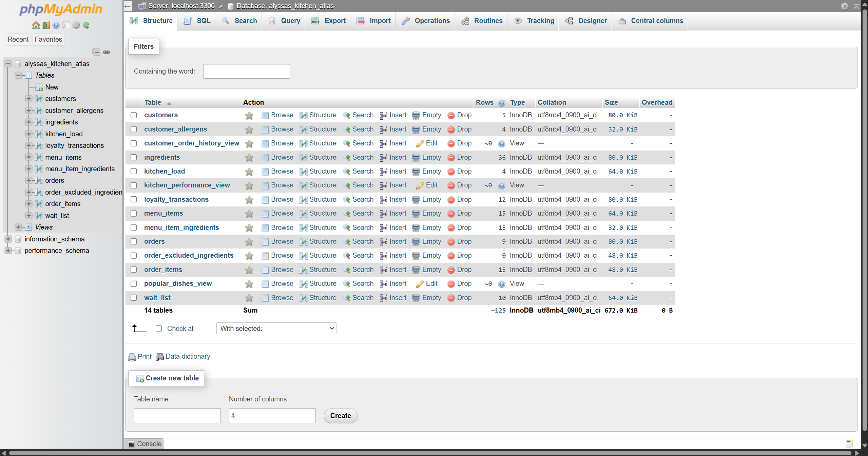Click the horizontal scrollbar at the bottom
The image size is (868, 456).
pos(430,453)
